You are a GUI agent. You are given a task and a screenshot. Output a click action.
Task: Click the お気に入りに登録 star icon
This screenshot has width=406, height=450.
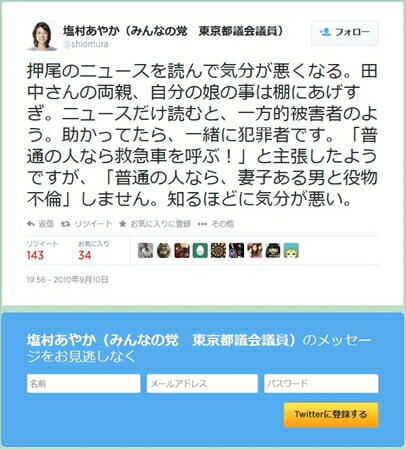(122, 224)
